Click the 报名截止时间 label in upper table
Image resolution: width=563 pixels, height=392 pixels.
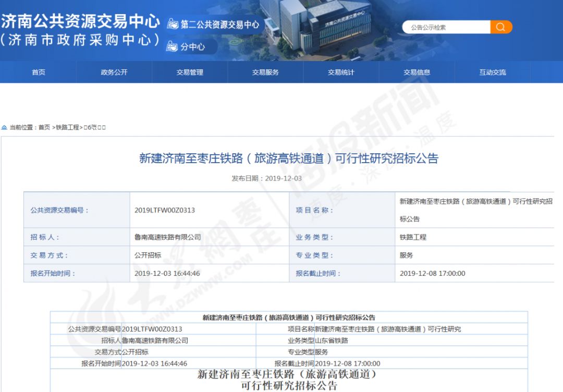pos(318,274)
